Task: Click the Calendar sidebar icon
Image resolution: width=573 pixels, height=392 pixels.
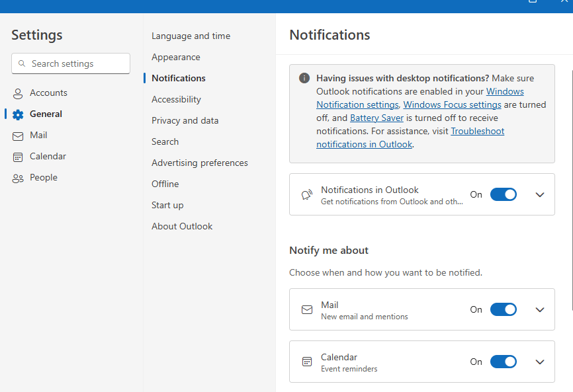Action: point(19,156)
